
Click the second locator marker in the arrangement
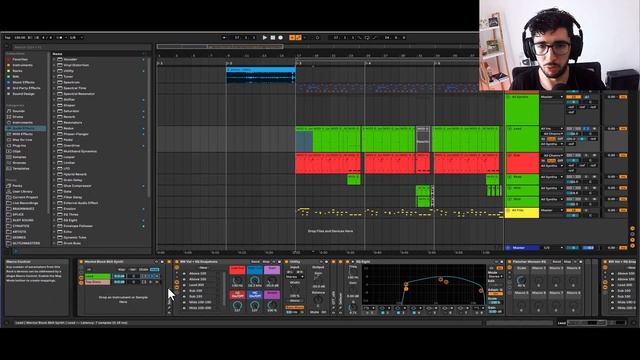[x=229, y=63]
